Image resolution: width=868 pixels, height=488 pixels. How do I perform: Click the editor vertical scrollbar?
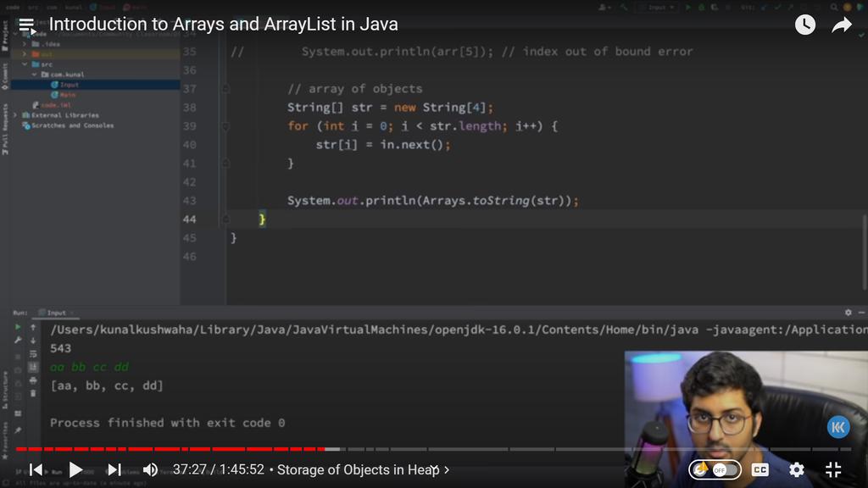[865, 252]
